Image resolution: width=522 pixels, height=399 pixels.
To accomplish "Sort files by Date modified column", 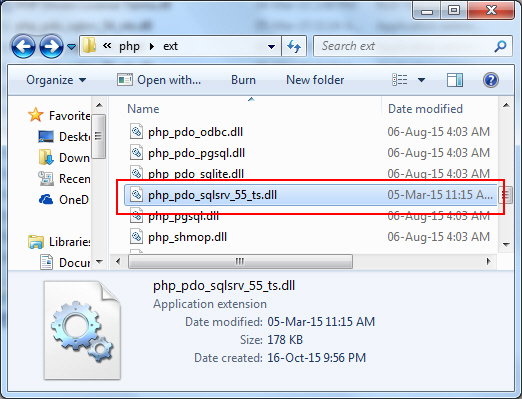I will click(x=425, y=109).
